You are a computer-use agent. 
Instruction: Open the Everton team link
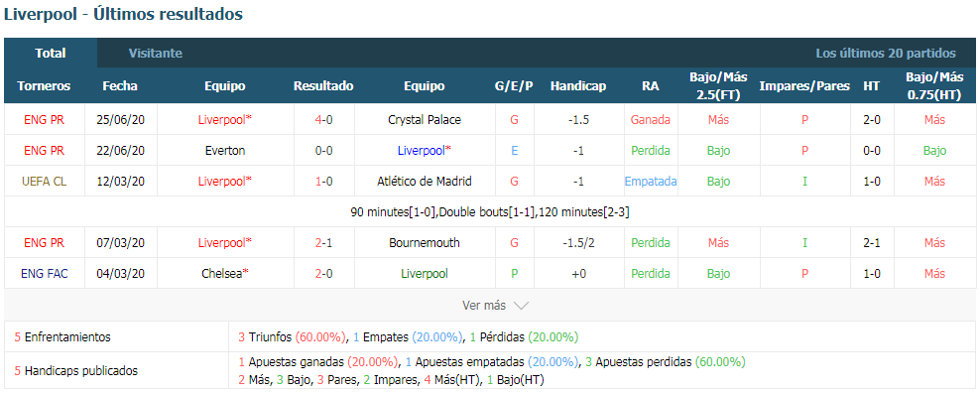(x=225, y=150)
